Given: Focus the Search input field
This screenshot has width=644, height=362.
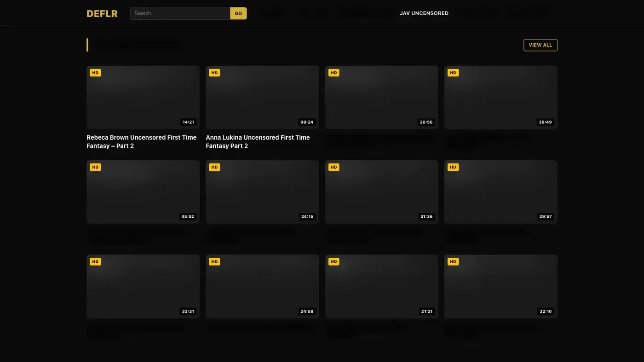Looking at the screenshot, I should click(180, 13).
